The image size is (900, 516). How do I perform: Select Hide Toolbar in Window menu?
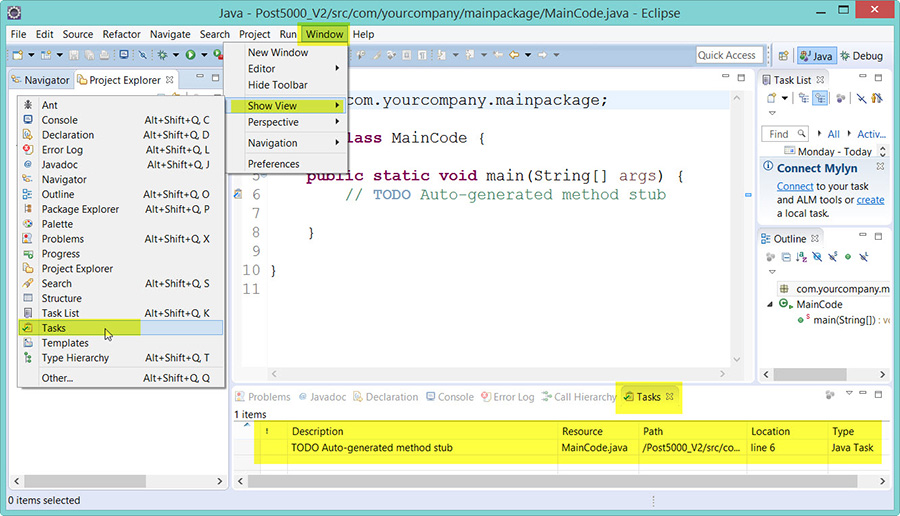pos(287,84)
